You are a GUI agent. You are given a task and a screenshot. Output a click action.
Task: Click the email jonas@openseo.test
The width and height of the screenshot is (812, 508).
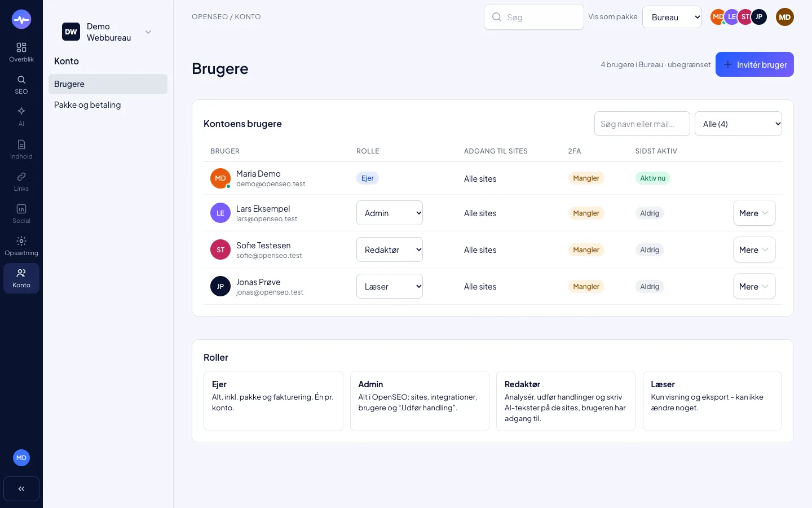[270, 292]
